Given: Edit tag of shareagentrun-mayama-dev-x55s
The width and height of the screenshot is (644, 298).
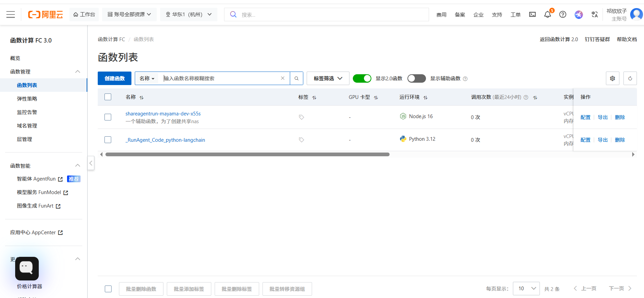Looking at the screenshot, I should [x=302, y=117].
